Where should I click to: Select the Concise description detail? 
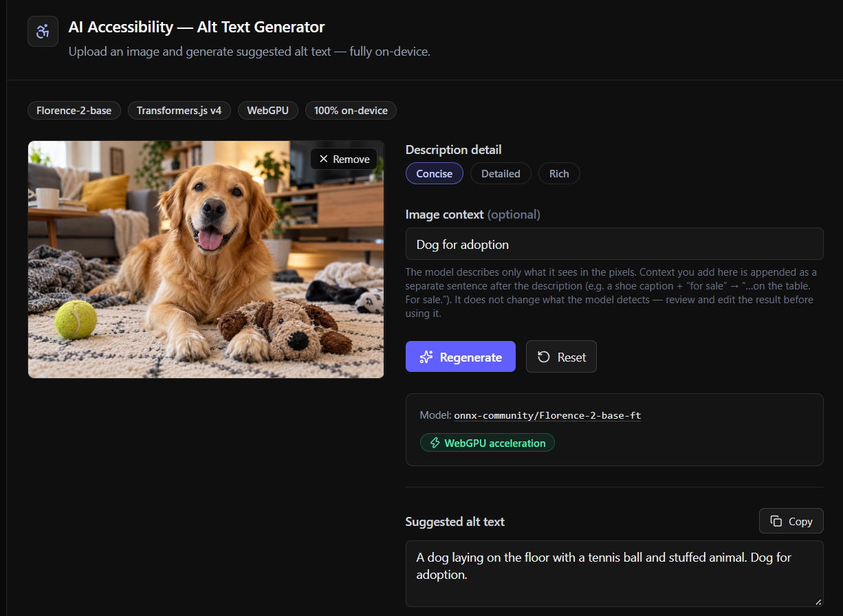click(435, 173)
